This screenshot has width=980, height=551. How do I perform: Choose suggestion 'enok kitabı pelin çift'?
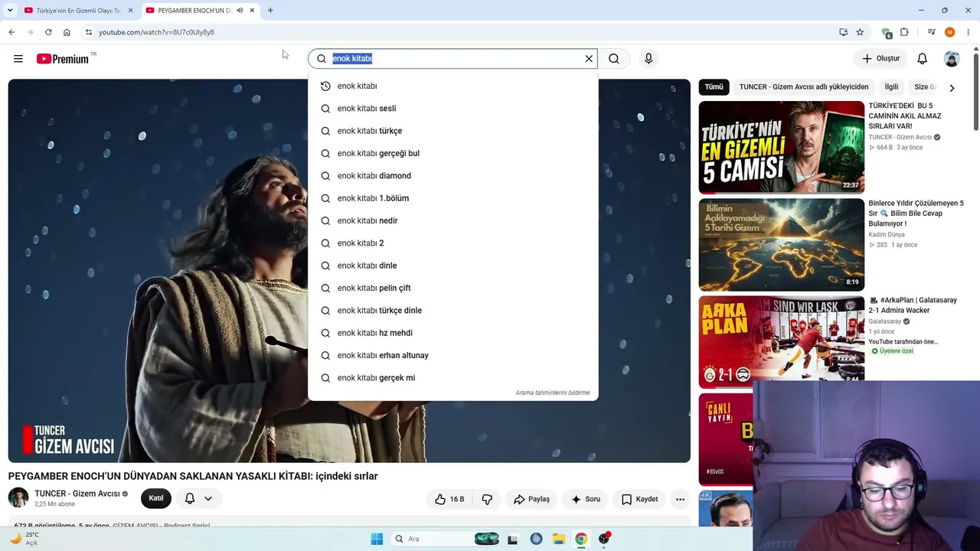coord(453,288)
